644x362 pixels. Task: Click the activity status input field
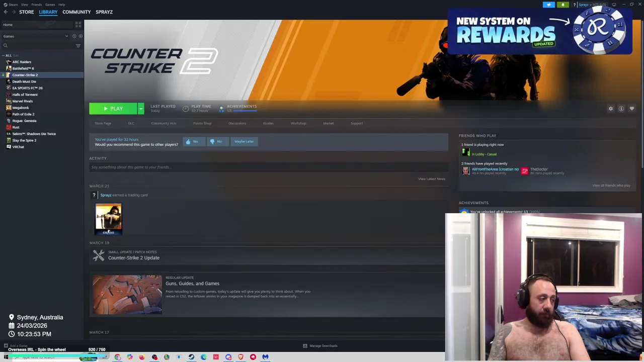(267, 167)
